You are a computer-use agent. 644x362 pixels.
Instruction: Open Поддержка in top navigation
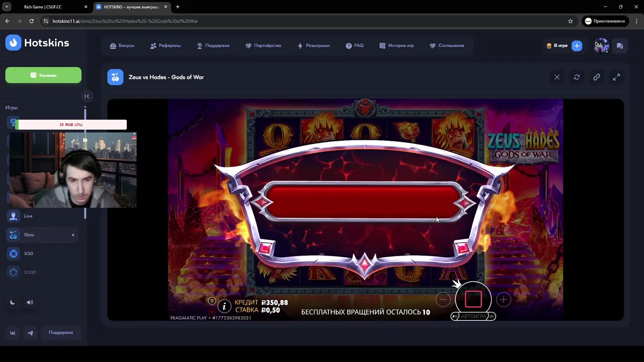pyautogui.click(x=213, y=45)
